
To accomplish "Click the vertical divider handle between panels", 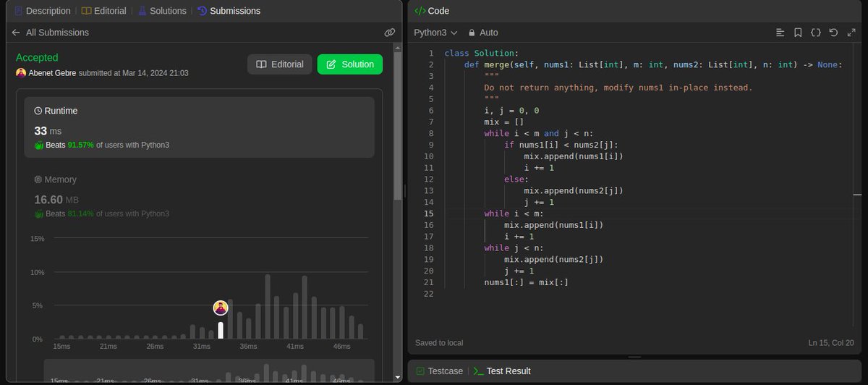I will [x=404, y=192].
